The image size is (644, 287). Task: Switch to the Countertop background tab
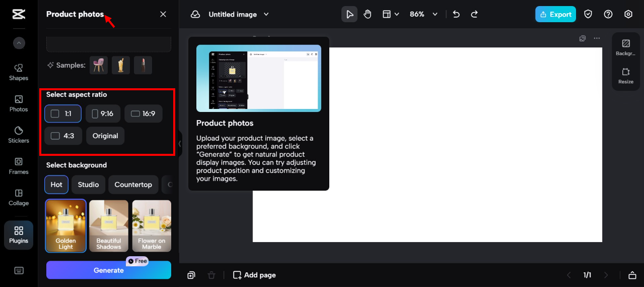point(133,185)
